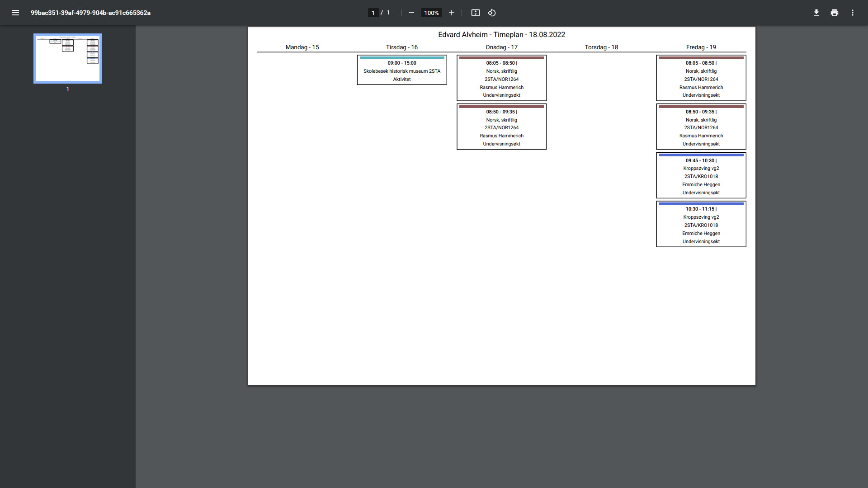The width and height of the screenshot is (868, 488).
Task: Click the Onsdag 08:50 - 09:35 Norsk lesson
Action: 501,128
